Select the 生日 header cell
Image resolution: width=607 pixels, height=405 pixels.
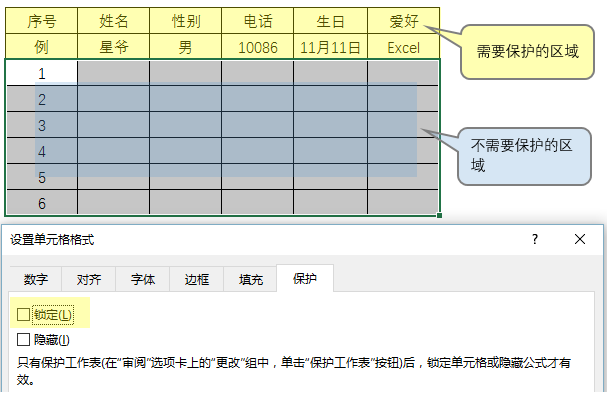coord(330,21)
